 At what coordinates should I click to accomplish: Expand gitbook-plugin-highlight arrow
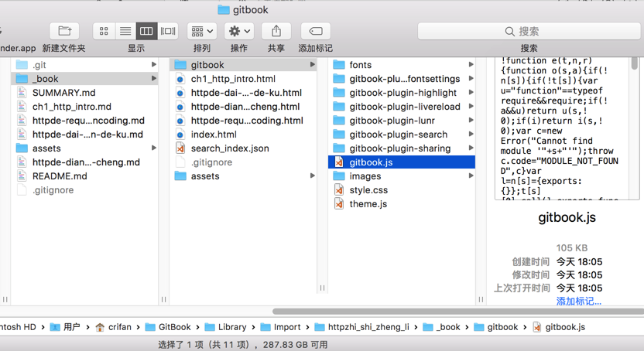471,92
